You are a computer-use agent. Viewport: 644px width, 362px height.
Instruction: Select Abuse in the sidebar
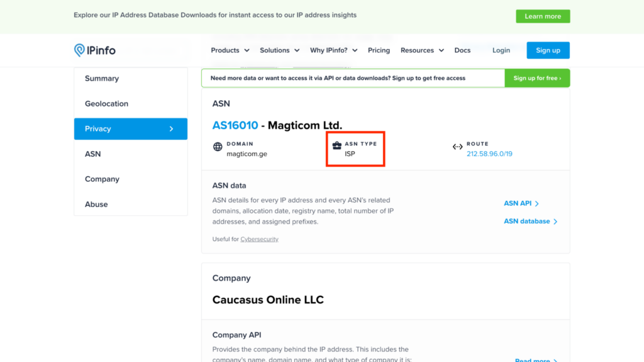point(131,204)
